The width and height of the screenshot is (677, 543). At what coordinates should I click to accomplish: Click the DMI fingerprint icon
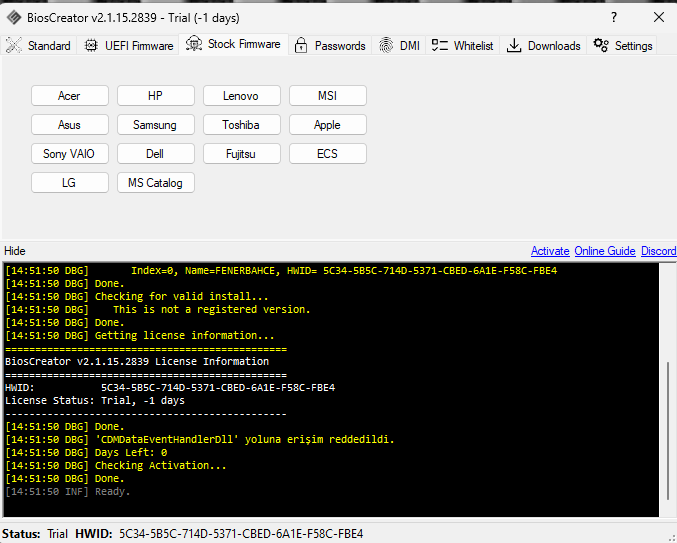click(x=386, y=46)
